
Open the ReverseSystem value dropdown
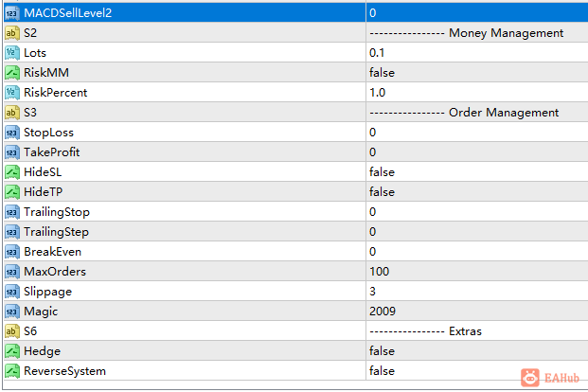477,371
